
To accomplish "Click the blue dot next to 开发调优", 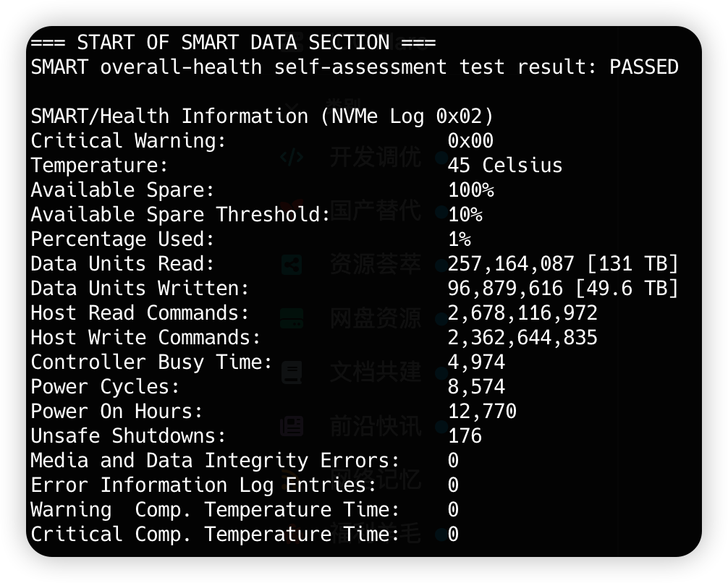I will pyautogui.click(x=441, y=158).
